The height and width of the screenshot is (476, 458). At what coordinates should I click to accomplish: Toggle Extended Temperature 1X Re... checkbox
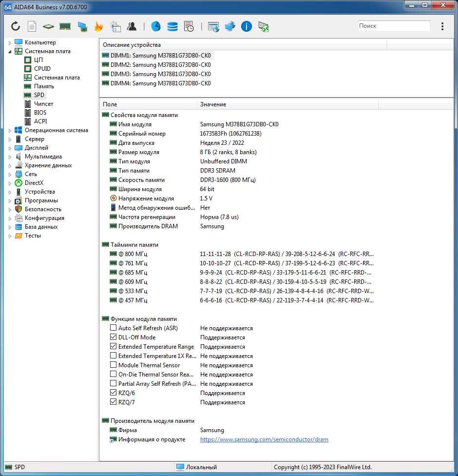coord(113,356)
